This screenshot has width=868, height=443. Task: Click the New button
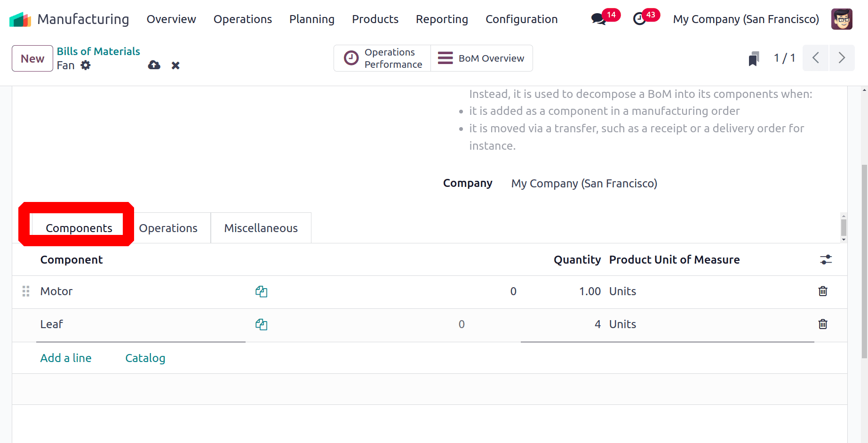point(32,58)
